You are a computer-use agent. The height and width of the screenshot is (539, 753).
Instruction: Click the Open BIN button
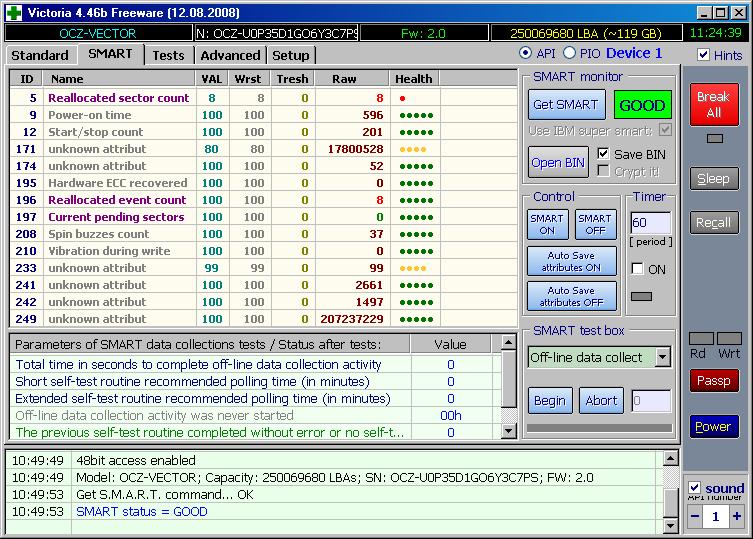pos(558,162)
